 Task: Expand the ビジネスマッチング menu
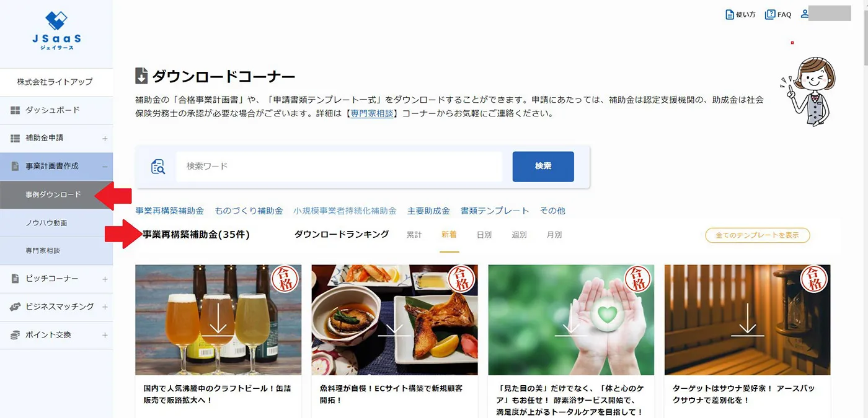click(105, 307)
